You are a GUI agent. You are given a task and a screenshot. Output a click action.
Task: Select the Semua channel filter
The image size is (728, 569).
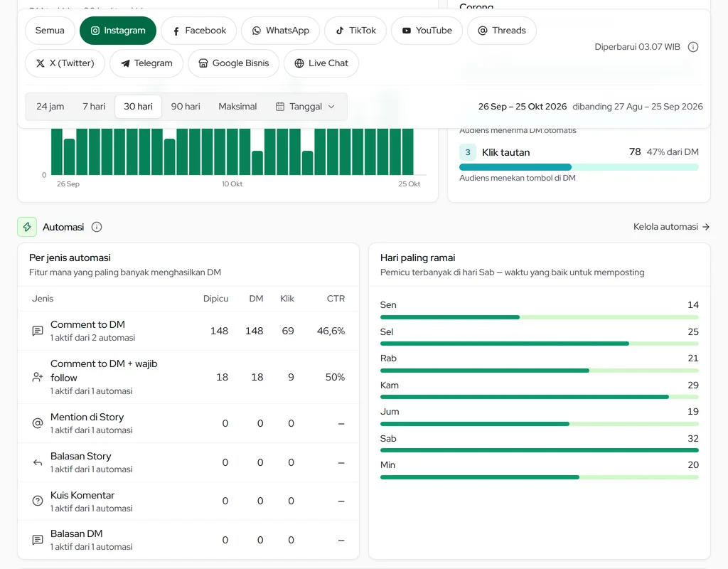point(50,31)
